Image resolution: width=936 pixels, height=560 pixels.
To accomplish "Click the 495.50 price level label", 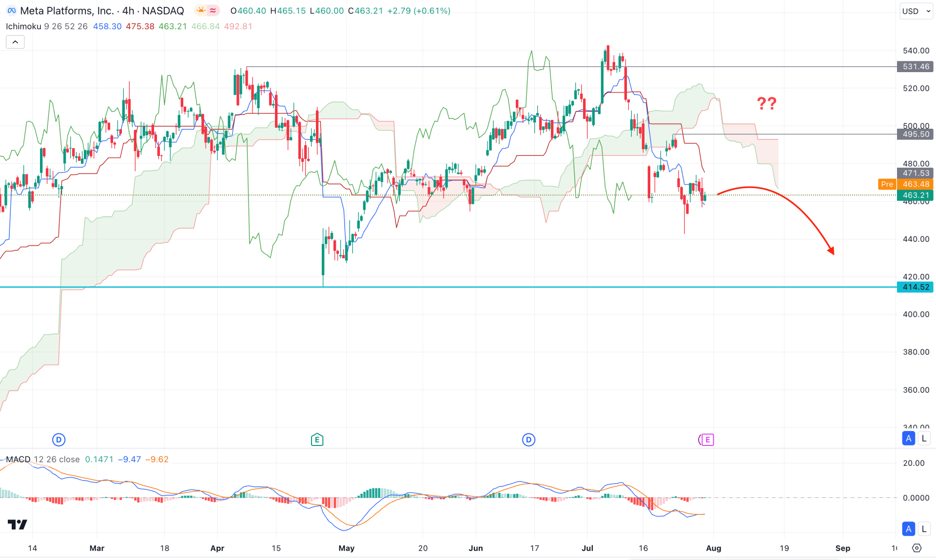I will 915,134.
